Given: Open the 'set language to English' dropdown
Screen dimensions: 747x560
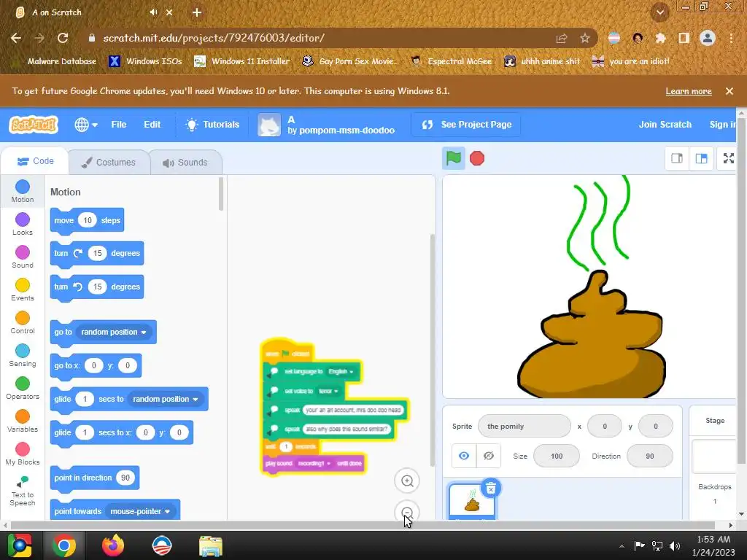Looking at the screenshot, I should (x=341, y=371).
